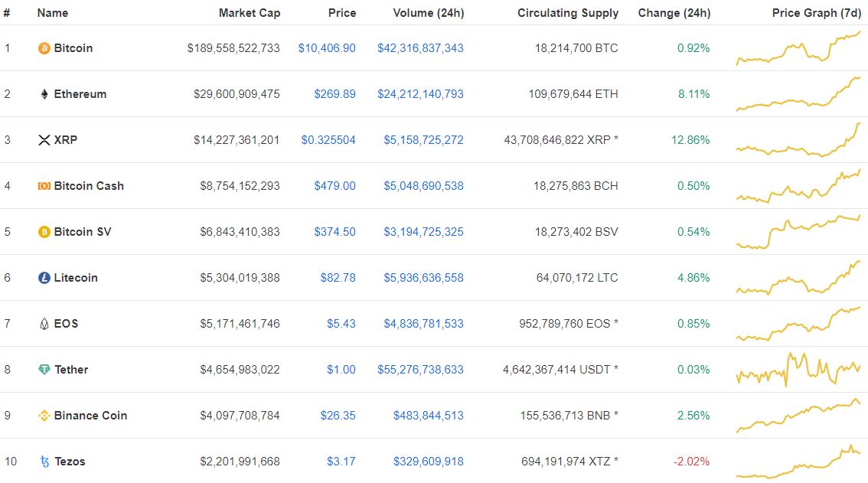Click the Ethereum diamond logo icon
868x483 pixels.
pos(44,94)
